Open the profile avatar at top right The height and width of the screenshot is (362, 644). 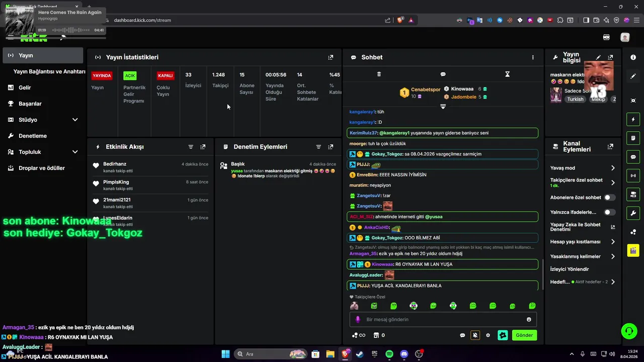625,37
